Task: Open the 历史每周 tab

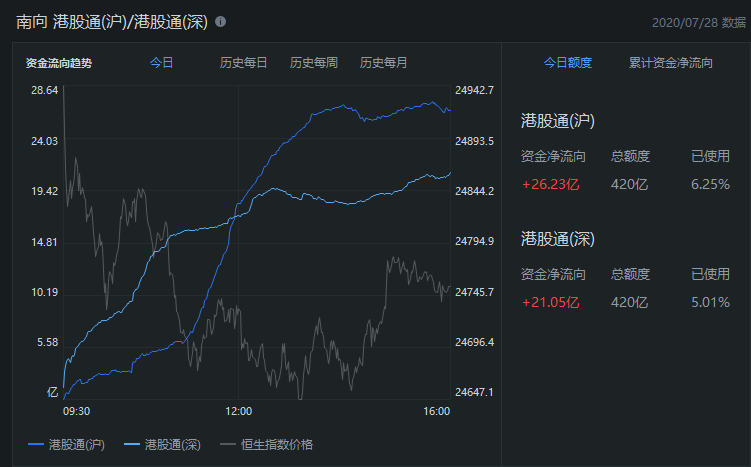Action: click(314, 63)
